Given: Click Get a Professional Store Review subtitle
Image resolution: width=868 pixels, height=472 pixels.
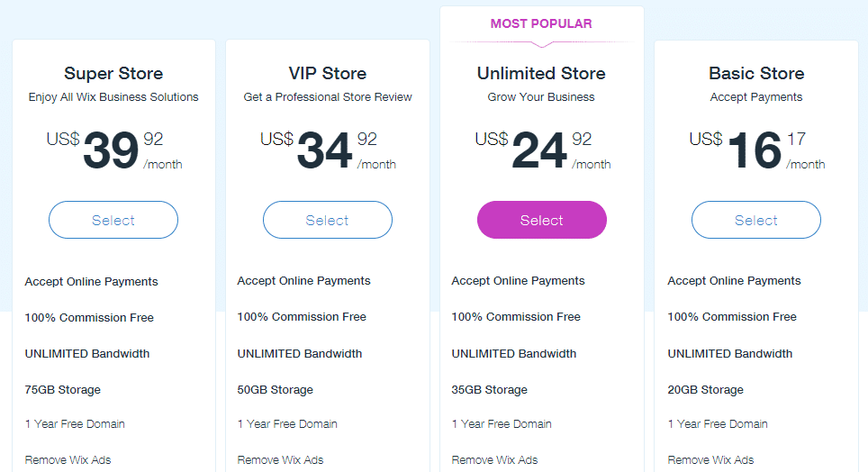Looking at the screenshot, I should click(328, 96).
